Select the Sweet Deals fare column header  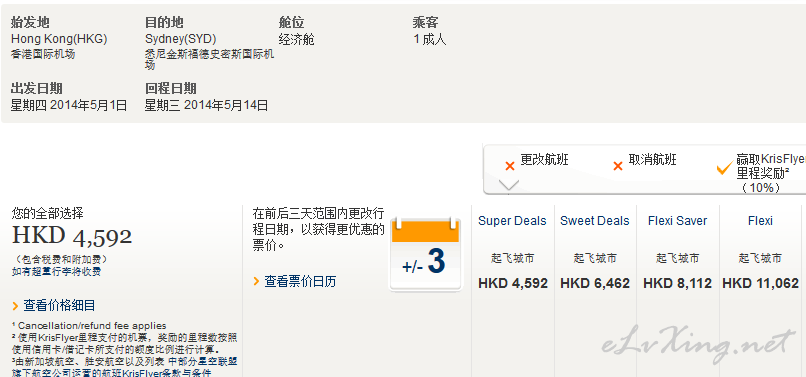coord(595,221)
